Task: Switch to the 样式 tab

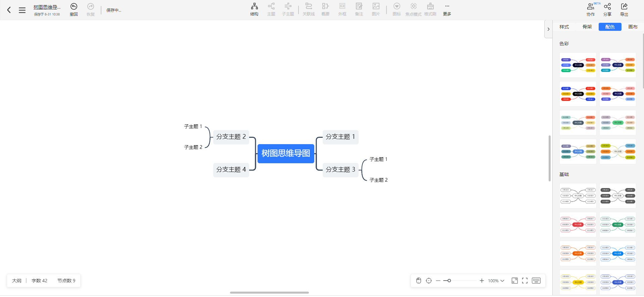Action: tap(564, 27)
